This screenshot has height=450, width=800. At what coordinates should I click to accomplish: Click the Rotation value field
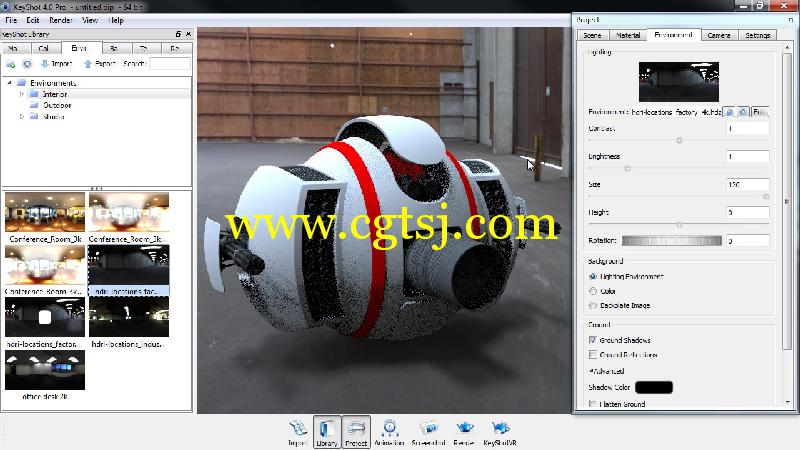tap(747, 240)
